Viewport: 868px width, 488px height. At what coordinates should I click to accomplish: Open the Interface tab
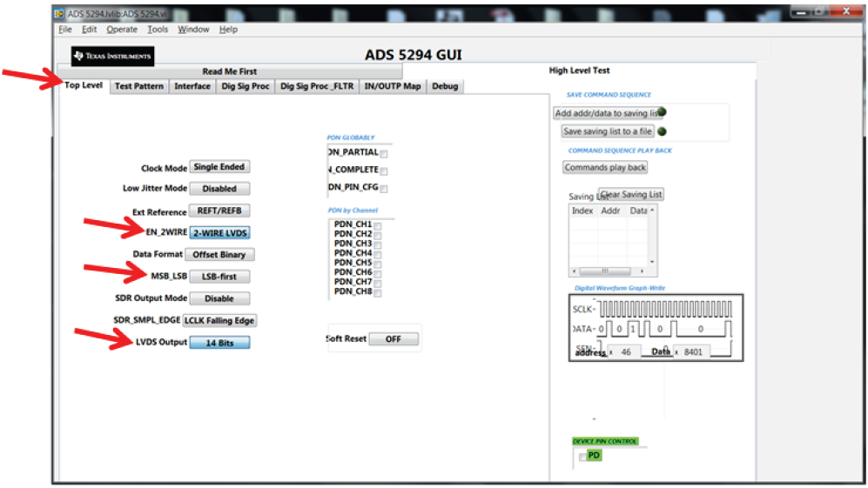(192, 86)
